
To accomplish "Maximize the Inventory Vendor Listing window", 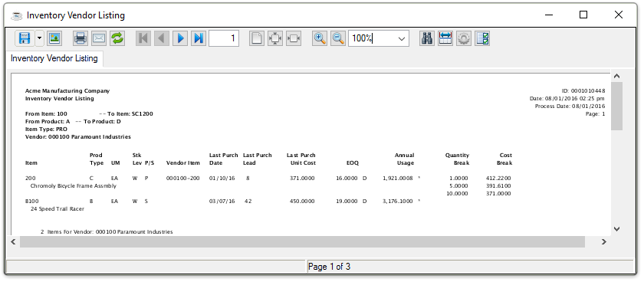I will click(x=583, y=15).
